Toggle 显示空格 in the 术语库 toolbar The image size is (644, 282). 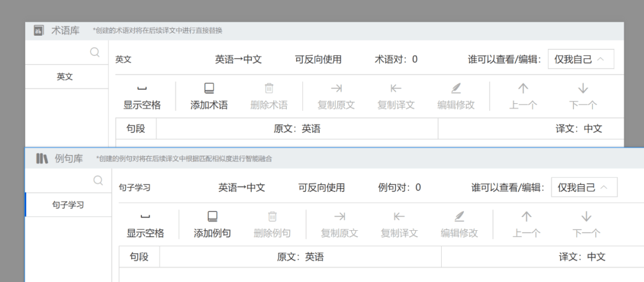coord(142,97)
